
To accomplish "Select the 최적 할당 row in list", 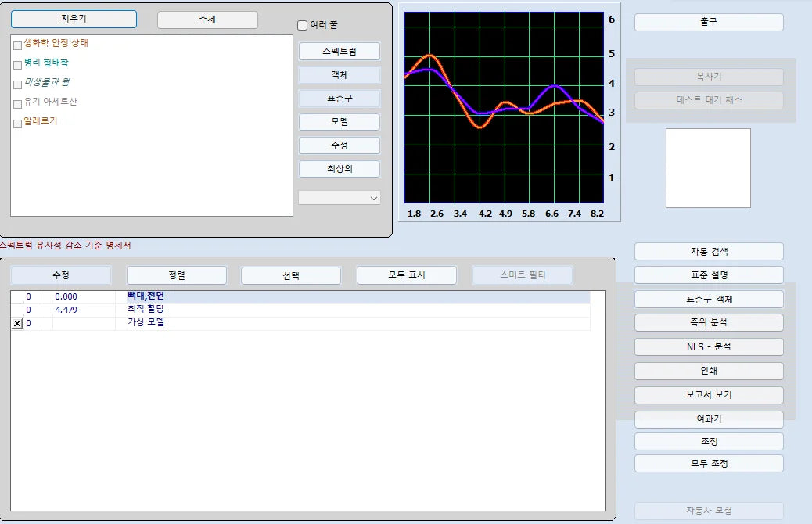I will pos(146,310).
